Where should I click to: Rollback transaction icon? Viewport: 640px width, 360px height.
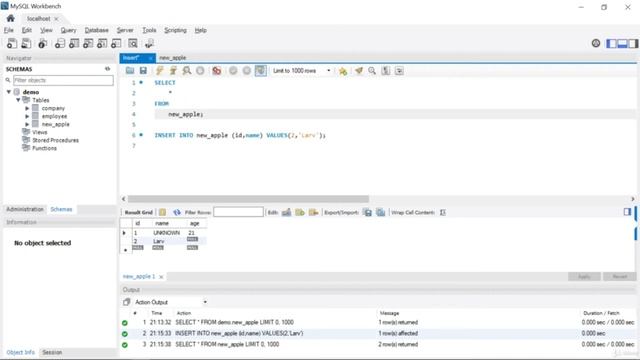(247, 71)
